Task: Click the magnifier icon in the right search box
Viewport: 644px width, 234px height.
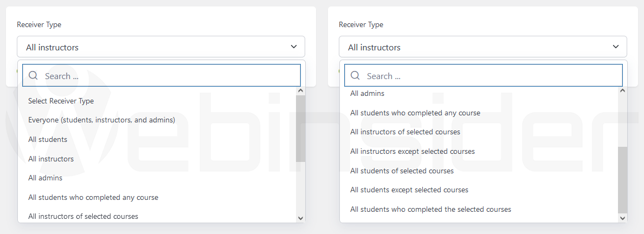Action: point(355,76)
